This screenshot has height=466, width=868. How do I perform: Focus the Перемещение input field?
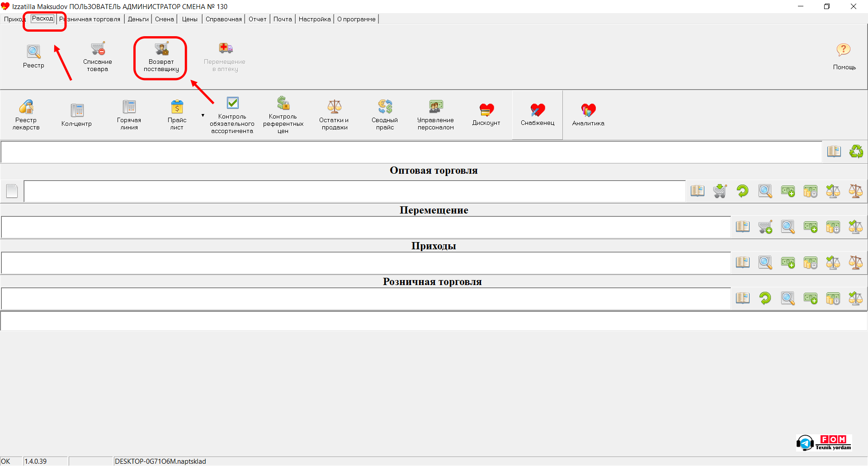[366, 227]
